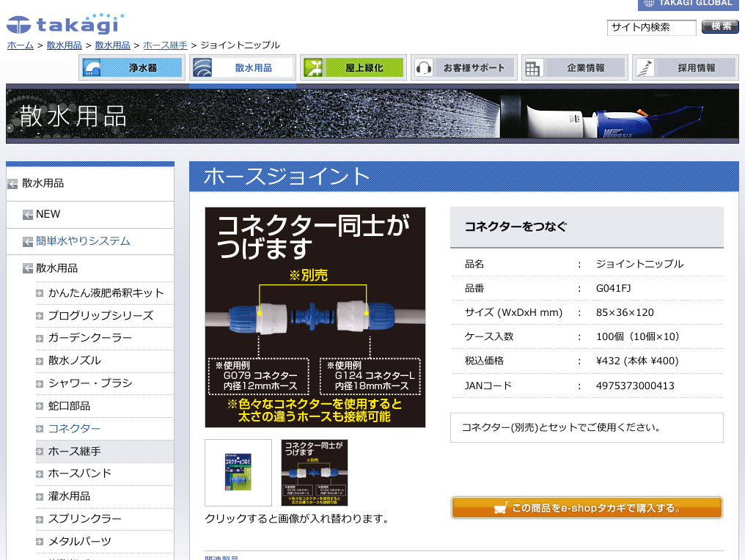Open the 採用情報 navigation tab
The image size is (745, 560).
pos(685,68)
